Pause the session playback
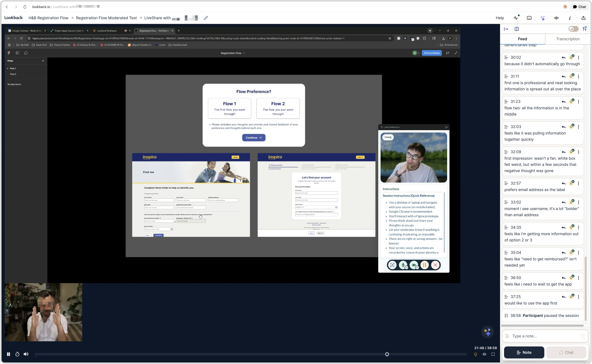 [8, 354]
